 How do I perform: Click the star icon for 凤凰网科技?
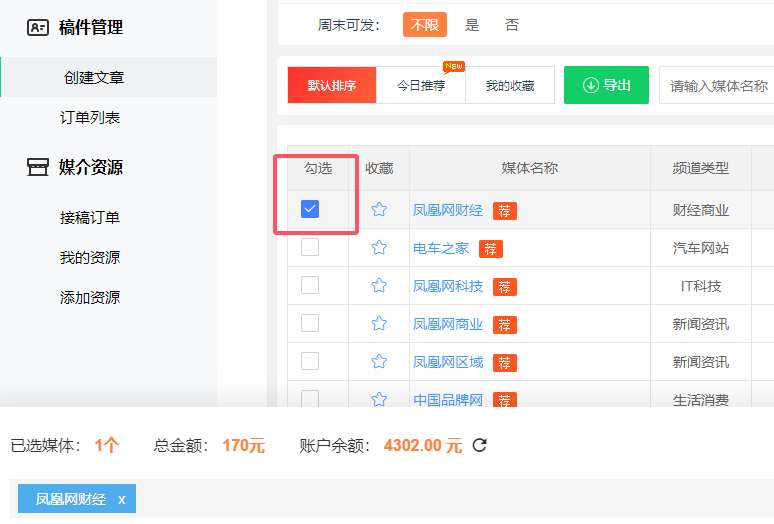point(379,286)
